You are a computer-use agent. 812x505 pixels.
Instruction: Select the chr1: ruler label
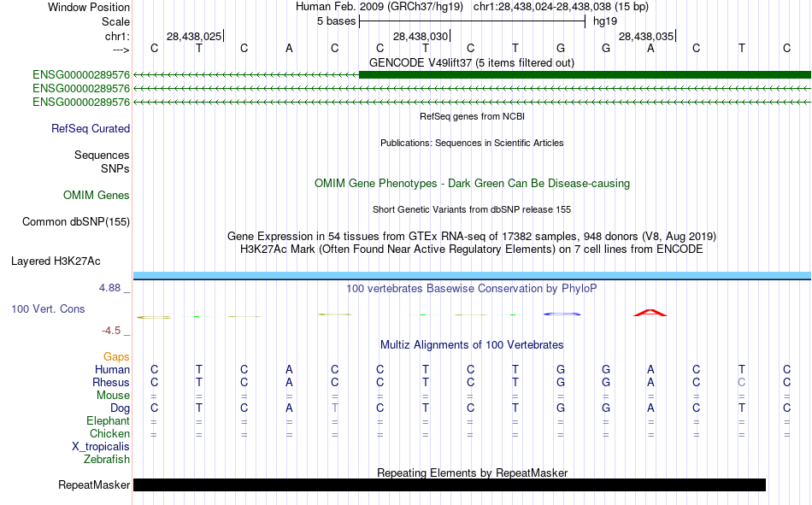[x=117, y=36]
